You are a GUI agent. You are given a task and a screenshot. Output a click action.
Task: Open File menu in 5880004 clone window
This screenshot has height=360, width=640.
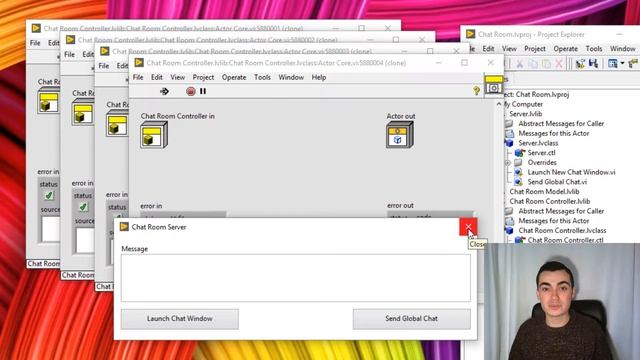138,77
